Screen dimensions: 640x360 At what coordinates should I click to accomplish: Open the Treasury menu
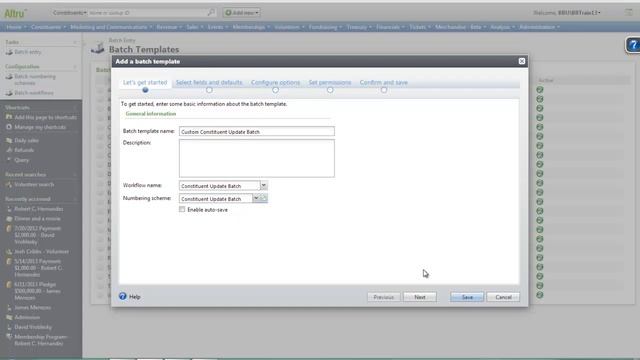(359, 27)
